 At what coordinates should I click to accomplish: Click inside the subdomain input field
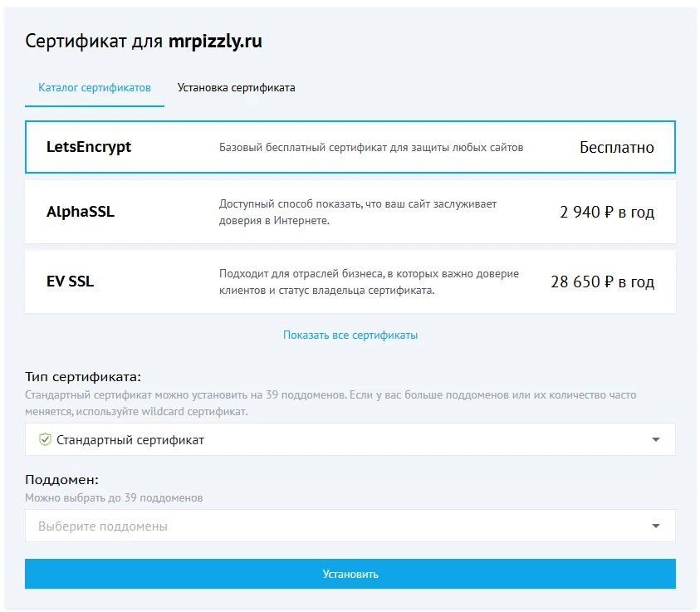(249, 526)
